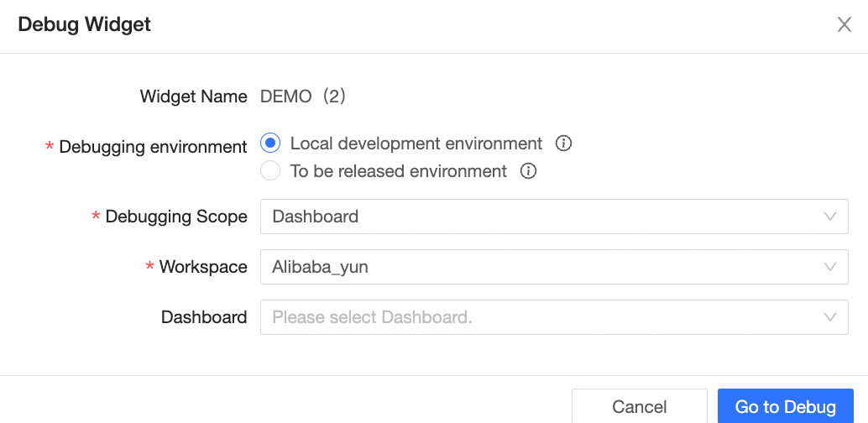Click info icon beside Local development environment
The height and width of the screenshot is (423, 868).
[564, 144]
